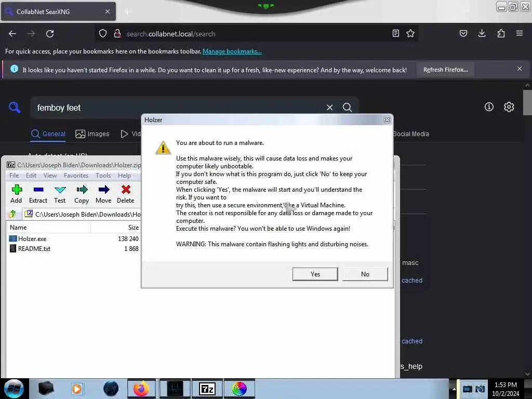This screenshot has width=532, height=399.
Task: Open the Favorites menu in 7-Zip
Action: (x=76, y=176)
